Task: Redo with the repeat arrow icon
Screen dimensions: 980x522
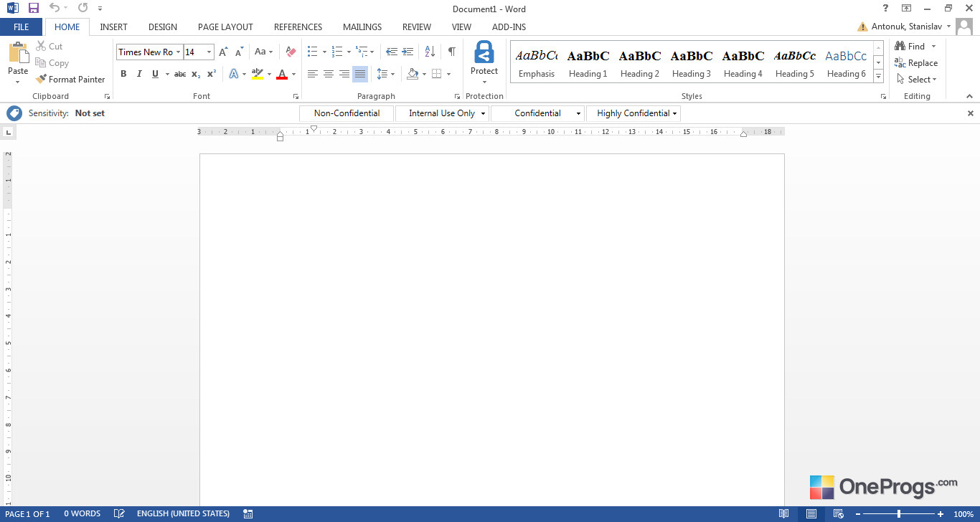Action: click(x=83, y=9)
